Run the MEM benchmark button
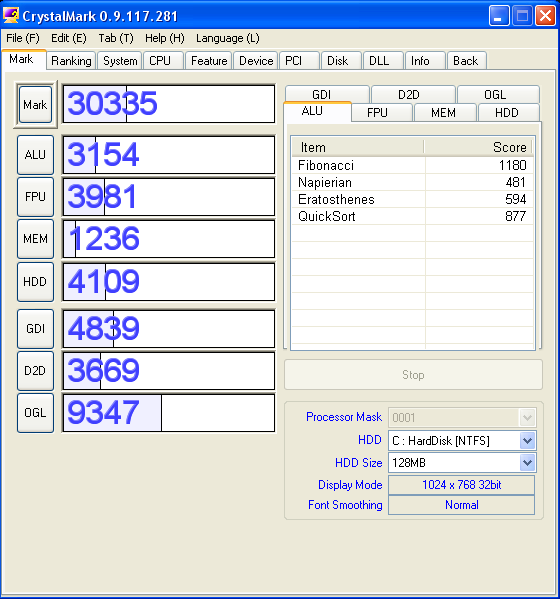560x599 pixels. [x=35, y=239]
